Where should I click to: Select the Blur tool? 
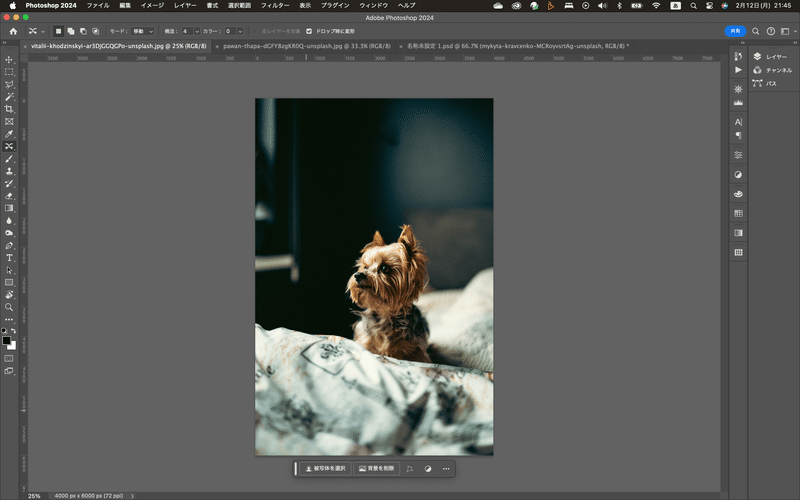coord(9,220)
